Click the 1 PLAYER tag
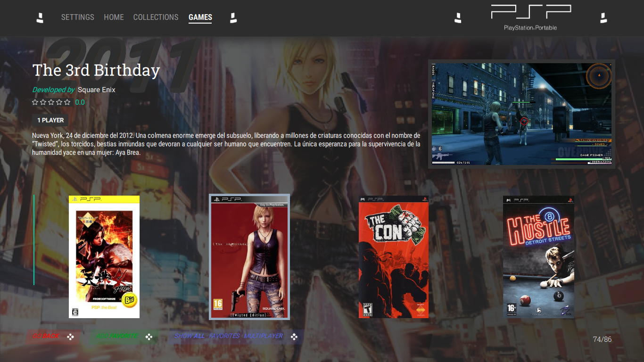Screen dimensions: 644x362 [50, 120]
